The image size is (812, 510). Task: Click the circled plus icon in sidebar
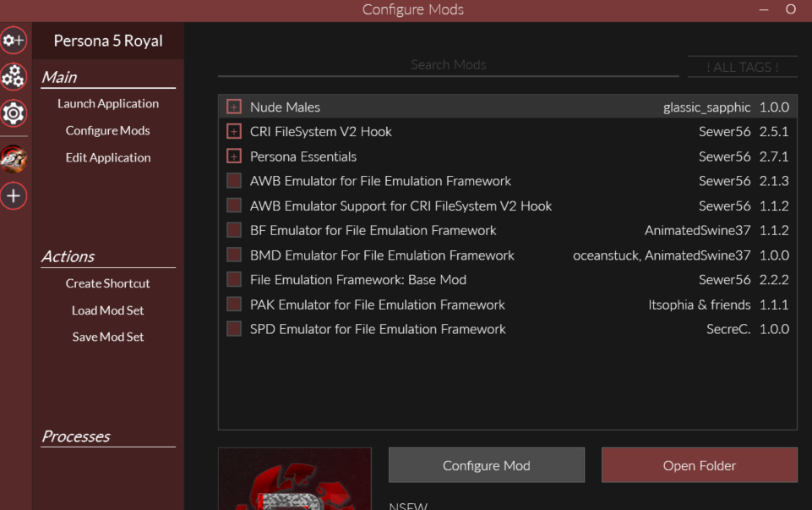tap(14, 196)
